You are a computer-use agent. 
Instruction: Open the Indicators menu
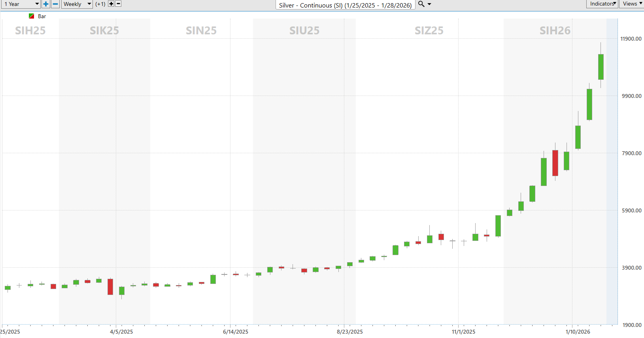pyautogui.click(x=602, y=4)
